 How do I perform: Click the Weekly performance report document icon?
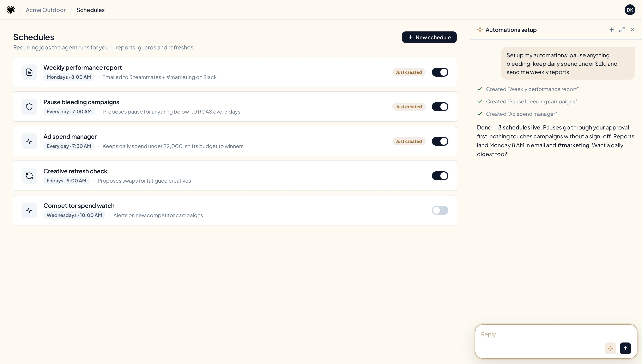29,72
